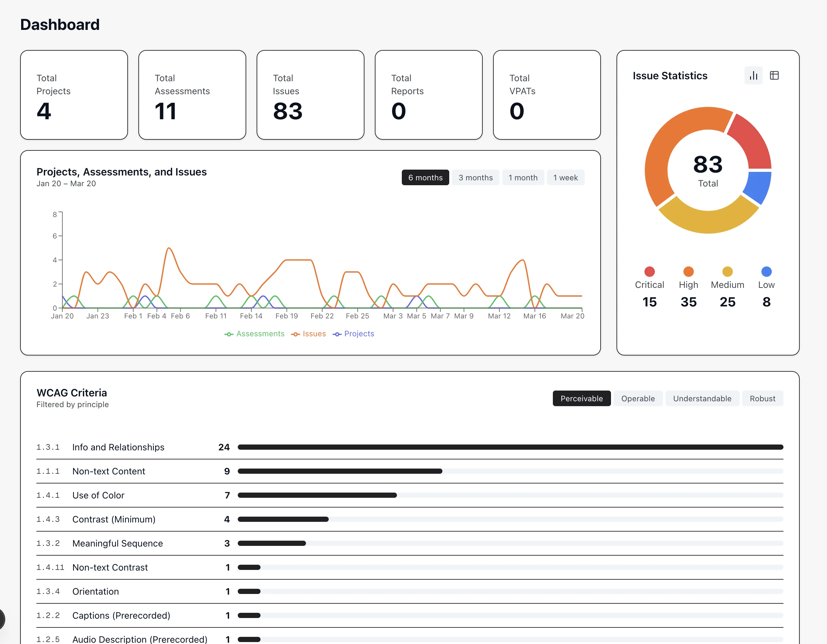The height and width of the screenshot is (644, 827).
Task: Open the Total Issues stat card
Action: click(x=310, y=95)
